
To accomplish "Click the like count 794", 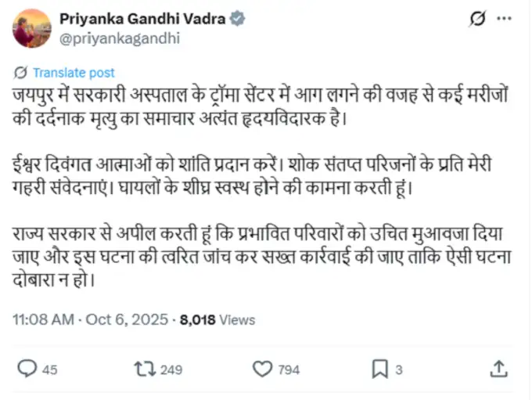I will [x=289, y=369].
